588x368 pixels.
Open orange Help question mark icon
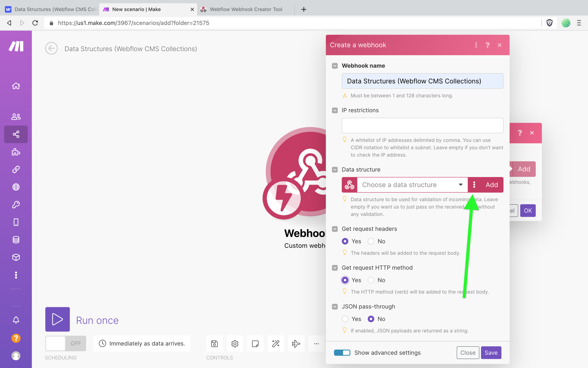16,338
